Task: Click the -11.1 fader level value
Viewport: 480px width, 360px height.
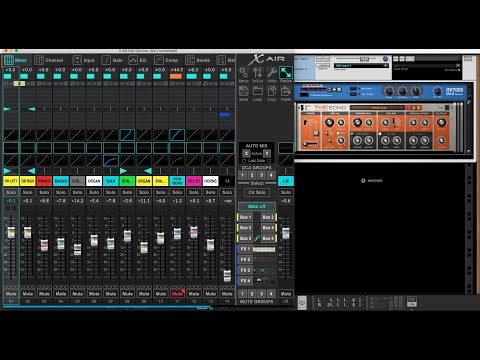Action: click(x=144, y=201)
